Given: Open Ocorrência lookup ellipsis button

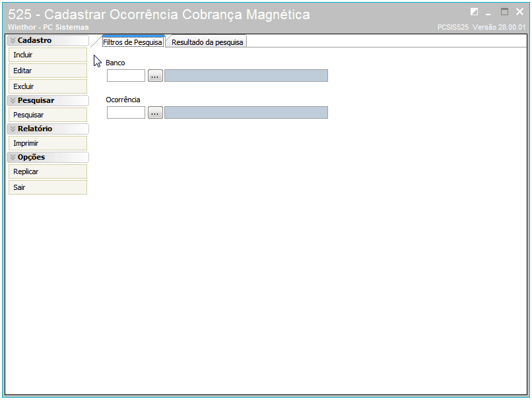Looking at the screenshot, I should click(x=155, y=113).
